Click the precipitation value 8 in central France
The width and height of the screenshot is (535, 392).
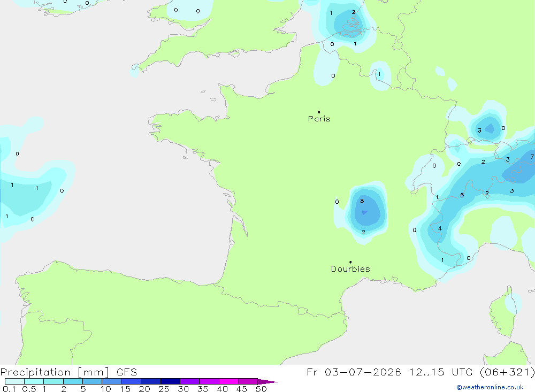[x=362, y=201]
